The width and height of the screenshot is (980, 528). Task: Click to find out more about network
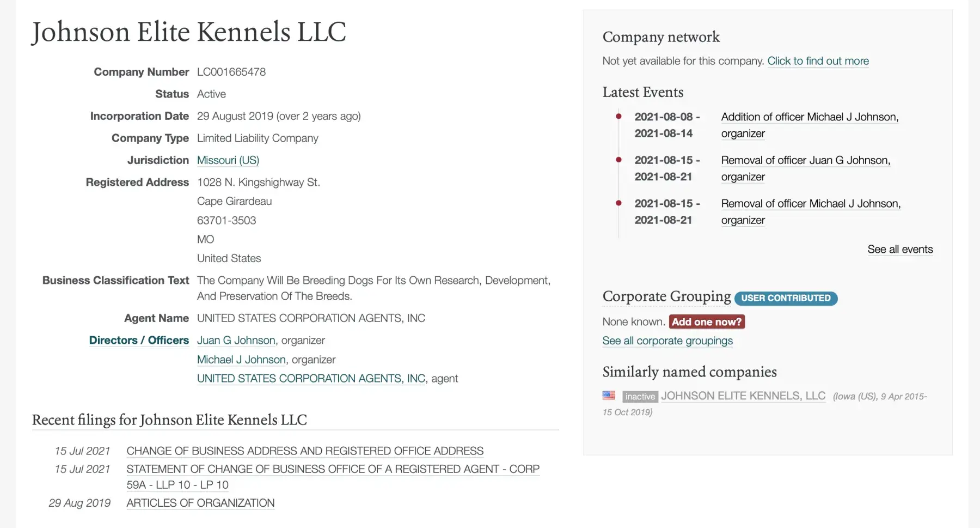coord(818,61)
